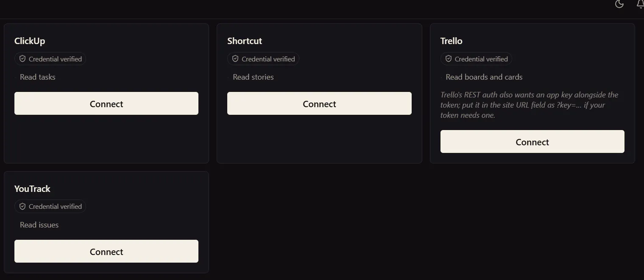Click the shield icon on the Shortcut card
This screenshot has height=280, width=644.
(x=235, y=59)
